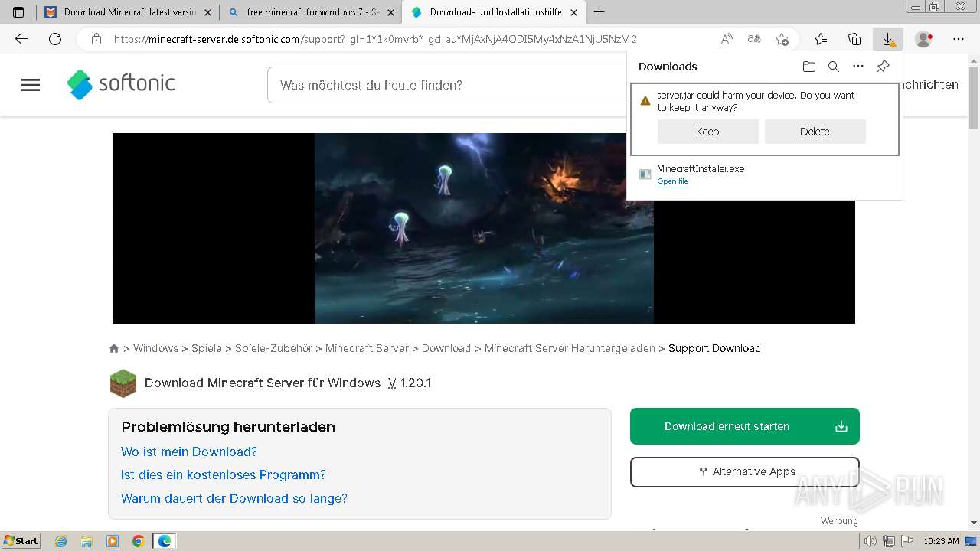The height and width of the screenshot is (551, 980).
Task: Select Microsoft Edge in the taskbar
Action: click(165, 541)
